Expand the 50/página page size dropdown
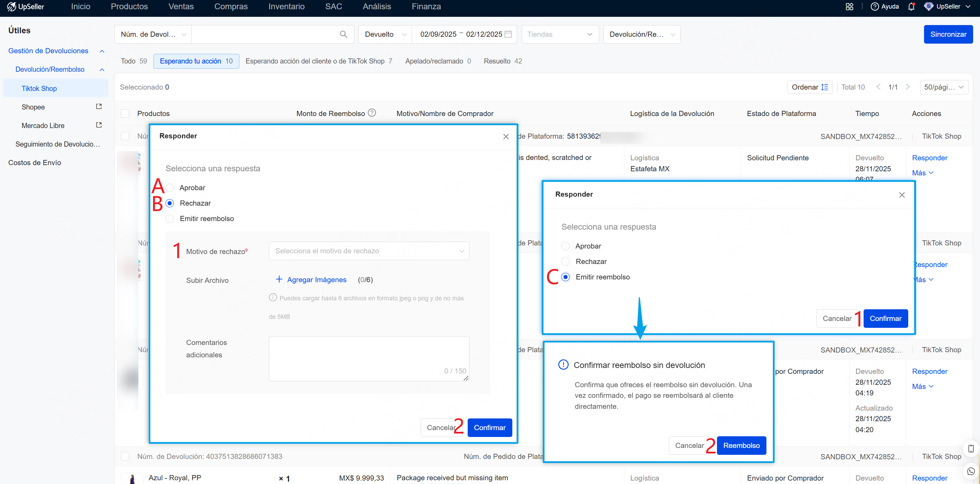This screenshot has width=980, height=484. point(944,87)
